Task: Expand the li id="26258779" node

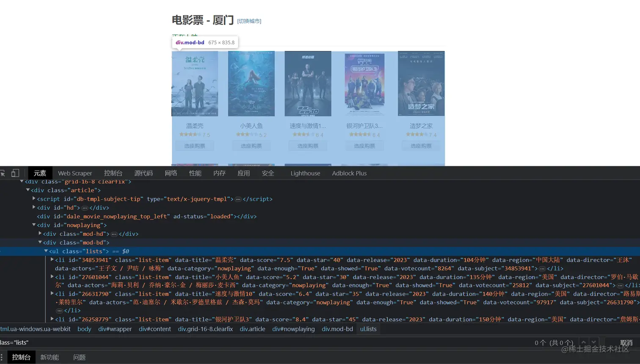Action: (x=52, y=319)
